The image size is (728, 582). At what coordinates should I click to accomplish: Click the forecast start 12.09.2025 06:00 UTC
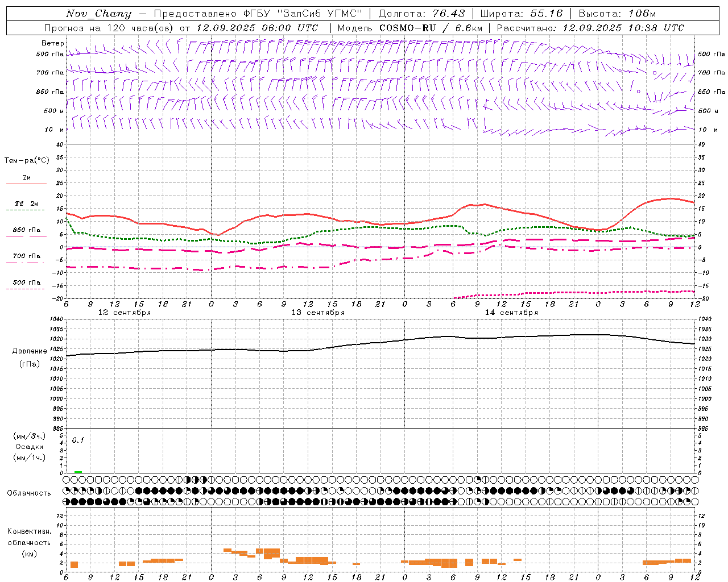257,28
